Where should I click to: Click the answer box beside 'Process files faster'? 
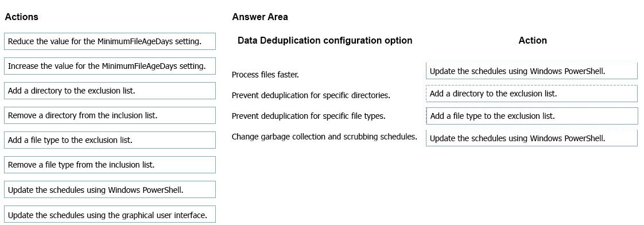point(532,71)
